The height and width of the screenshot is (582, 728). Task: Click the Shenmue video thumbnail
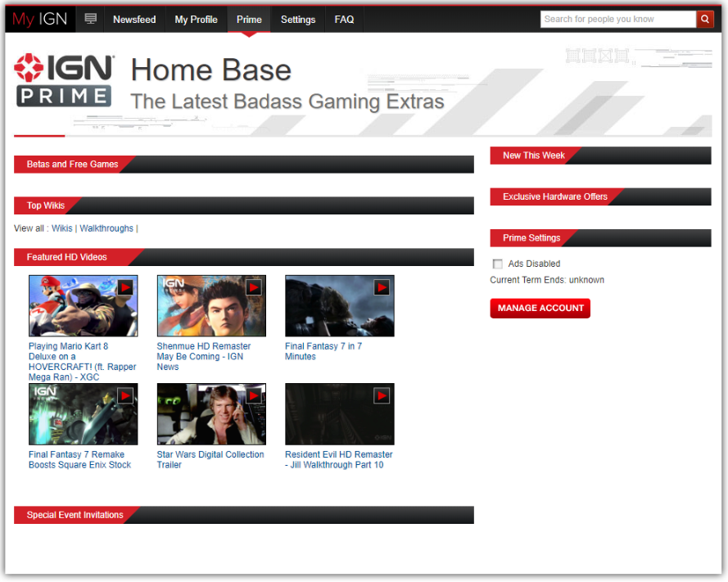coord(211,306)
